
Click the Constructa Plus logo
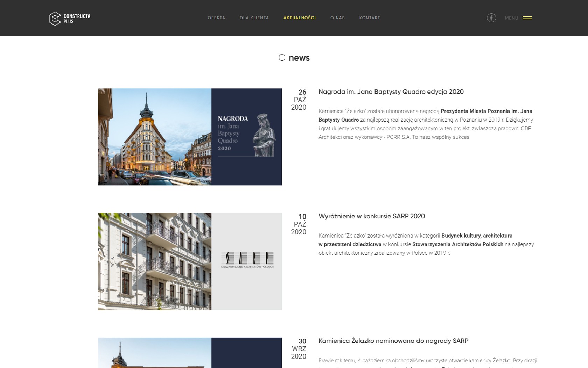click(69, 18)
